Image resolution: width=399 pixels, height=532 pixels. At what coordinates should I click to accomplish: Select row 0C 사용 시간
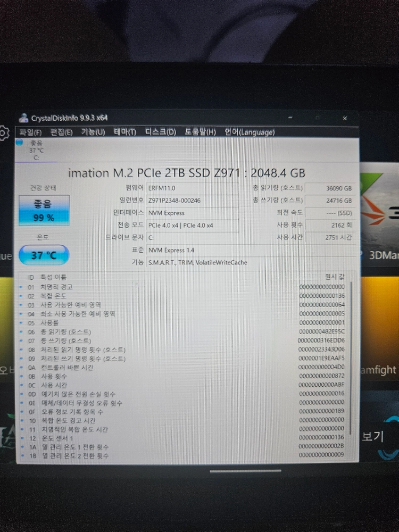pyautogui.click(x=182, y=385)
